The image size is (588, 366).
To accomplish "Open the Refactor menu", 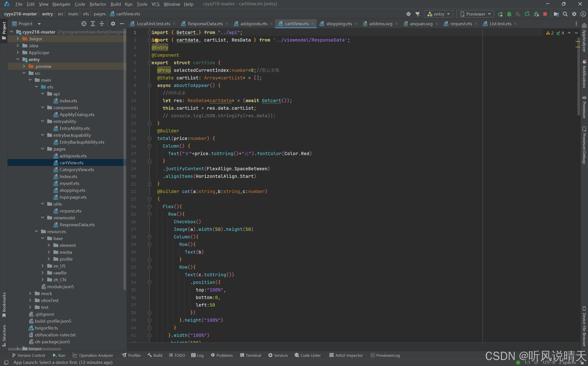I will pos(98,4).
